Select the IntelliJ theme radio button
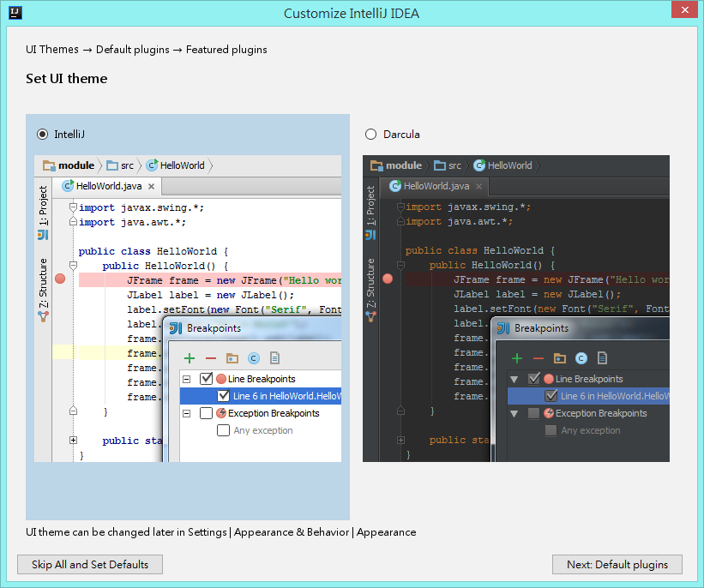This screenshot has height=588, width=704. click(x=43, y=135)
